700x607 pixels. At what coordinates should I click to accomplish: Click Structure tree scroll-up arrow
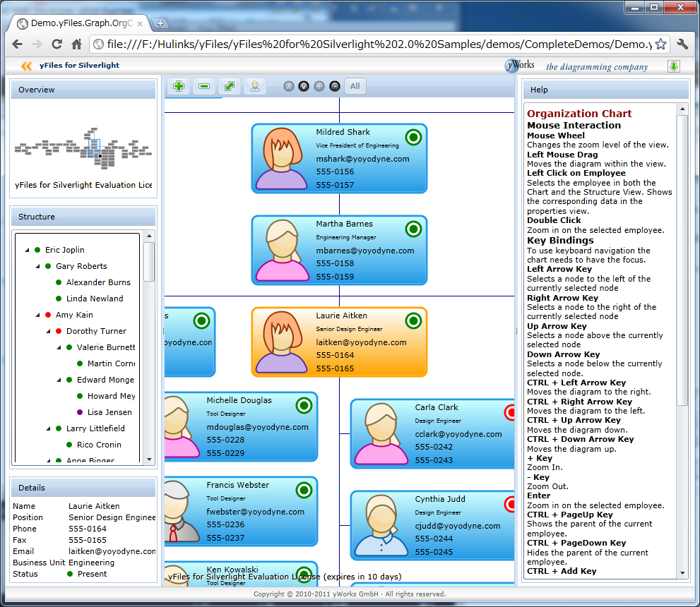click(149, 236)
